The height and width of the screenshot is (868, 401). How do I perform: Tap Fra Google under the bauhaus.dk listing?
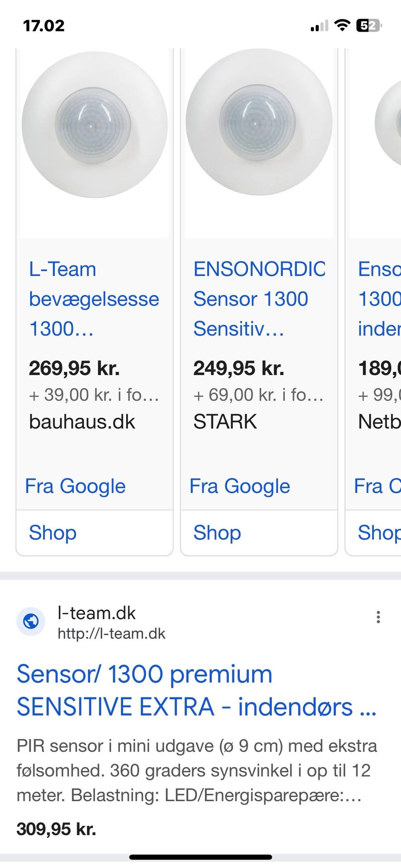[75, 486]
